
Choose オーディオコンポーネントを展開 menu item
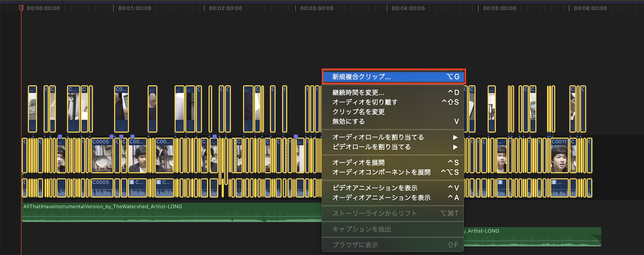click(393, 172)
